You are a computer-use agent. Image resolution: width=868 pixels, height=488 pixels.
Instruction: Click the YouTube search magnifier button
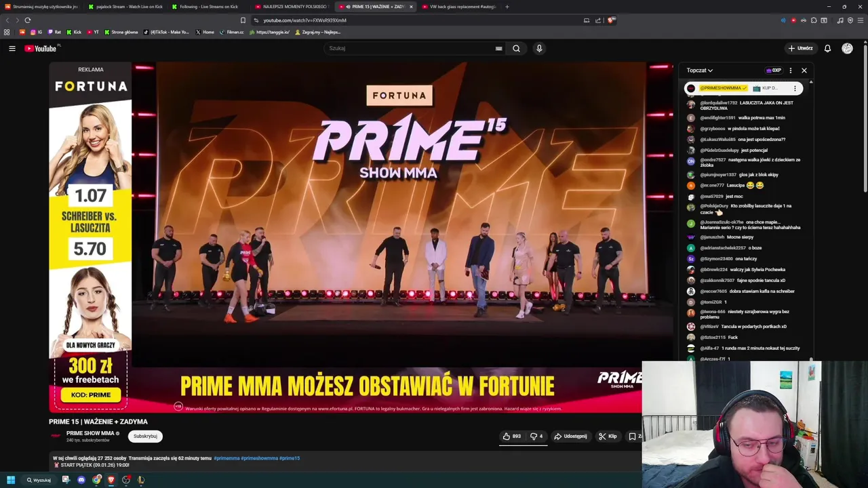pyautogui.click(x=516, y=48)
